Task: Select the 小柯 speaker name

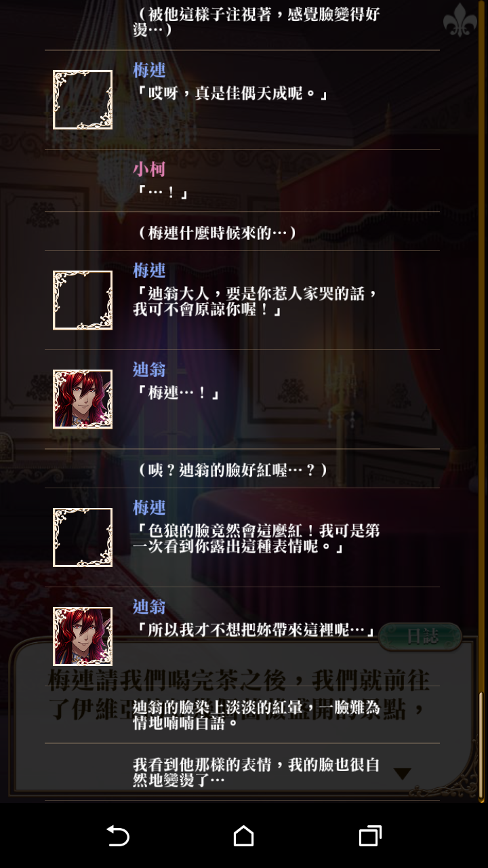Action: pyautogui.click(x=149, y=169)
